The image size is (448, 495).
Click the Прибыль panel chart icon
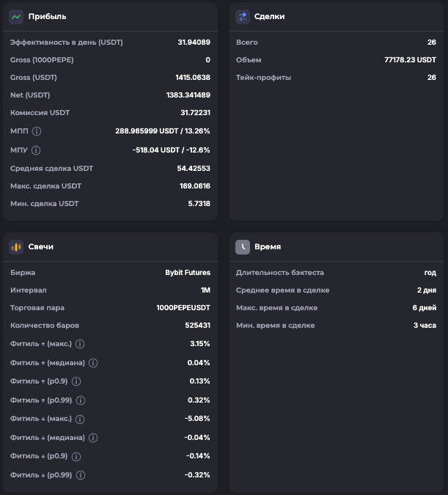[x=16, y=16]
